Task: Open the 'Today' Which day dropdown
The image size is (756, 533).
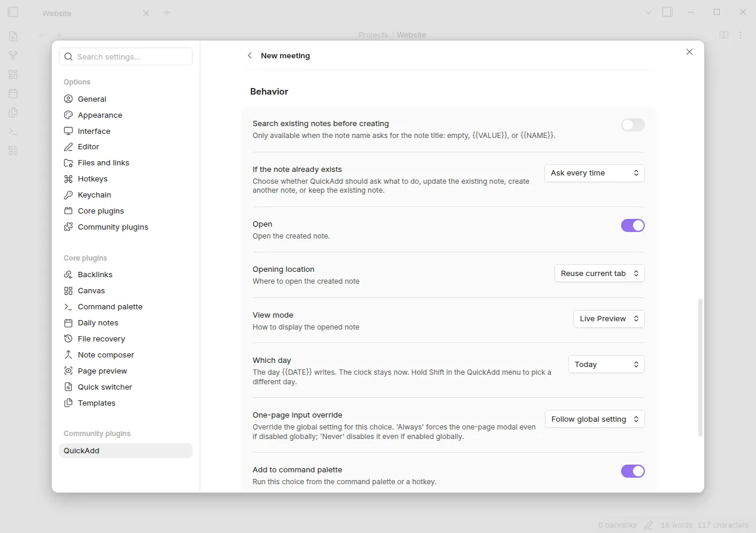Action: click(x=606, y=364)
